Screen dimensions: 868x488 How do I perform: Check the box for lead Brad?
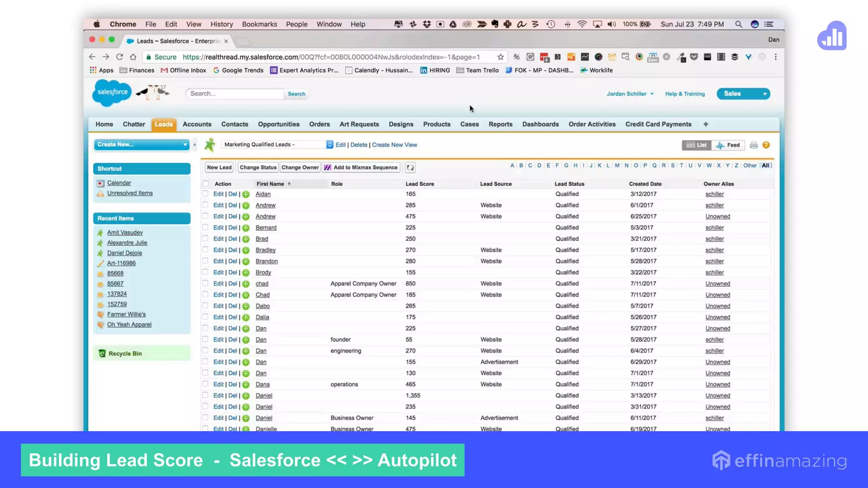206,238
